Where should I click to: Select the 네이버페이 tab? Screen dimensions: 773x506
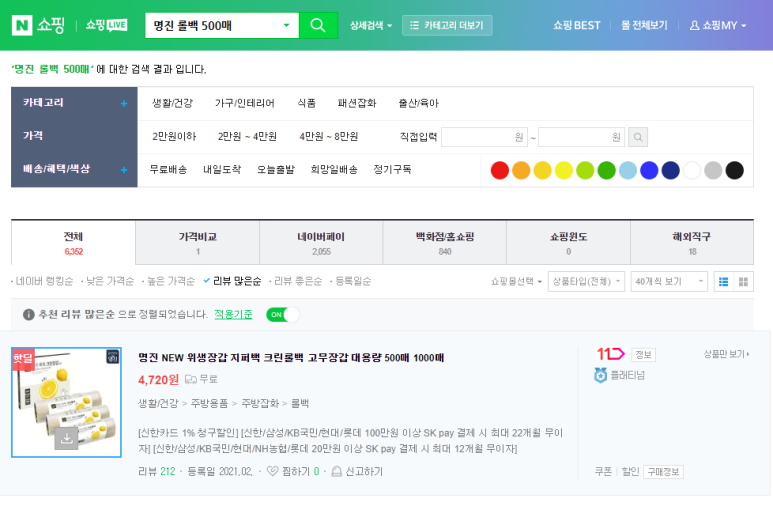[321, 243]
